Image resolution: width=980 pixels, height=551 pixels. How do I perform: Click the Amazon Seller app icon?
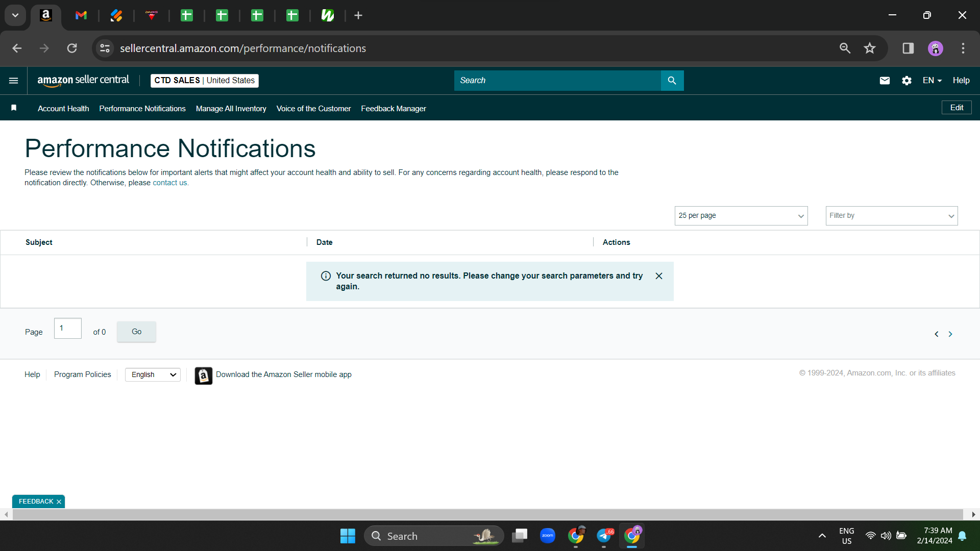204,376
